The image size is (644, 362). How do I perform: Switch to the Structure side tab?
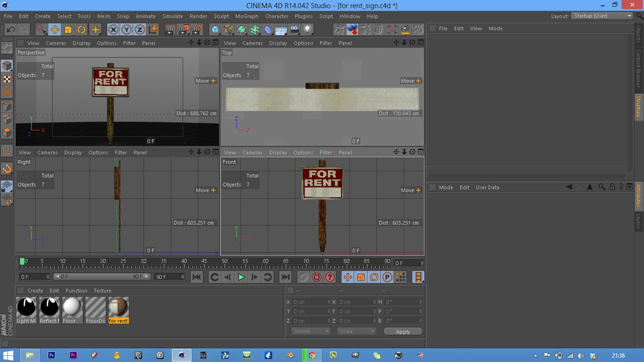(638, 106)
